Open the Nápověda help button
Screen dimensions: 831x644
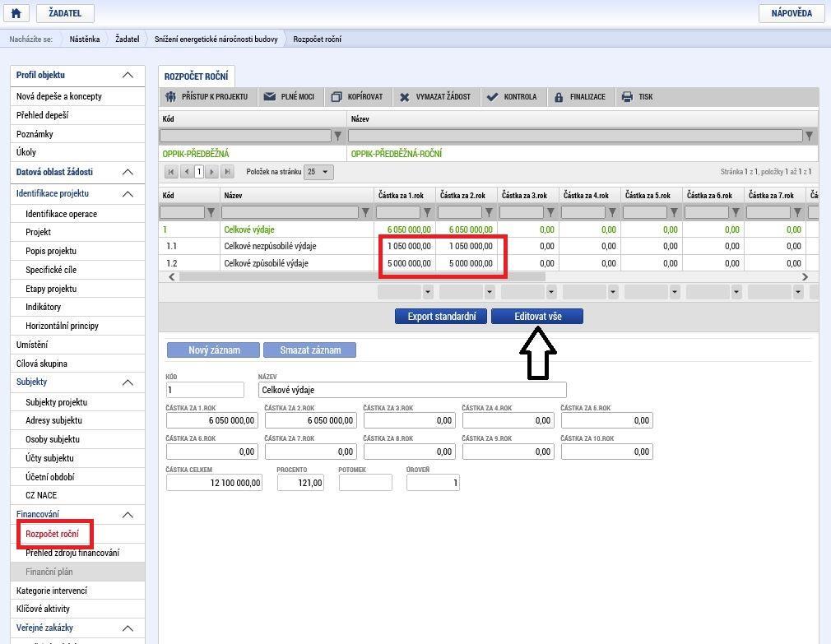click(792, 13)
